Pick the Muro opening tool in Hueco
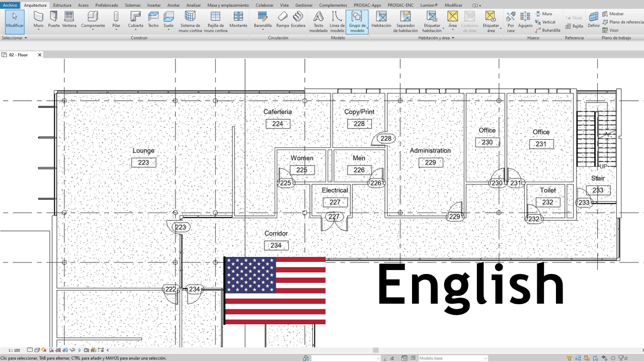This screenshot has height=362, width=644. (543, 14)
